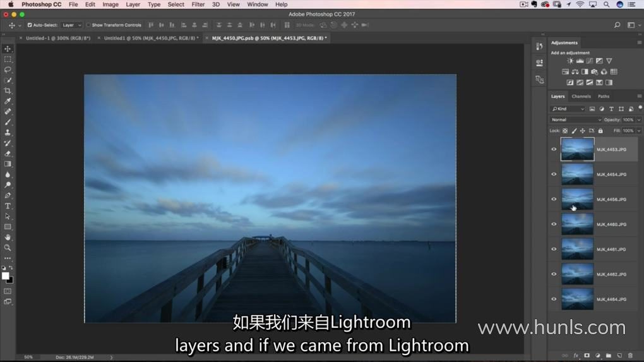Image resolution: width=644 pixels, height=362 pixels.
Task: Change screen mode from toolbar
Action: [x=8, y=301]
